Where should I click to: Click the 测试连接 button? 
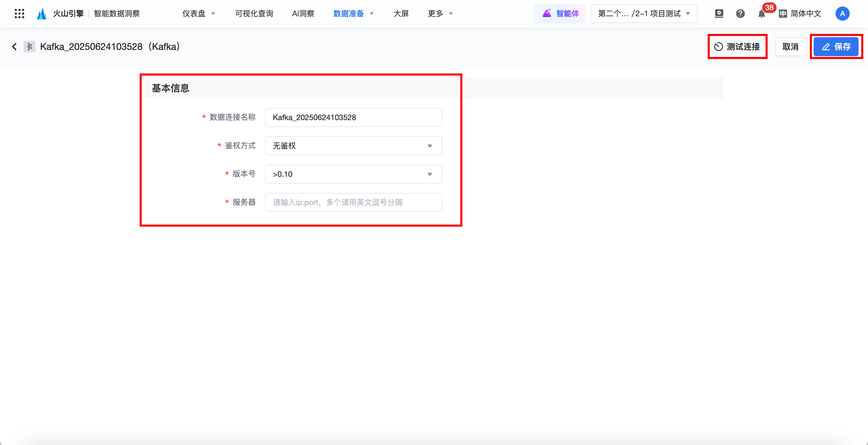point(737,47)
